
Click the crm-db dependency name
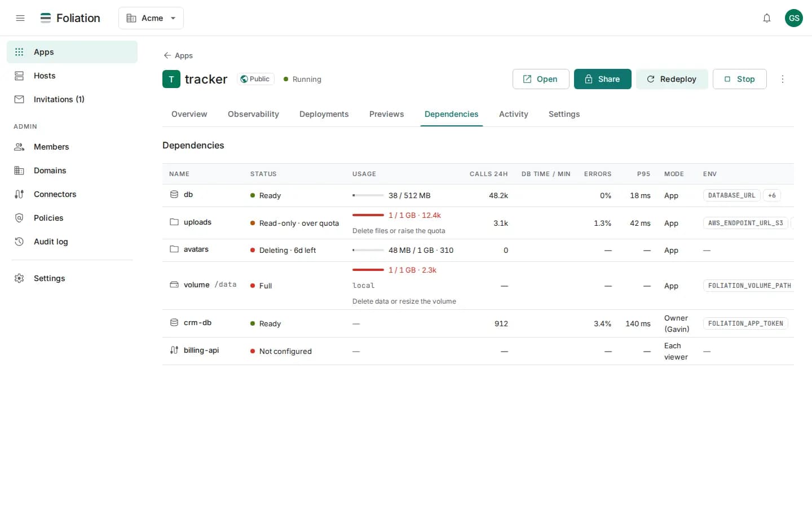197,322
